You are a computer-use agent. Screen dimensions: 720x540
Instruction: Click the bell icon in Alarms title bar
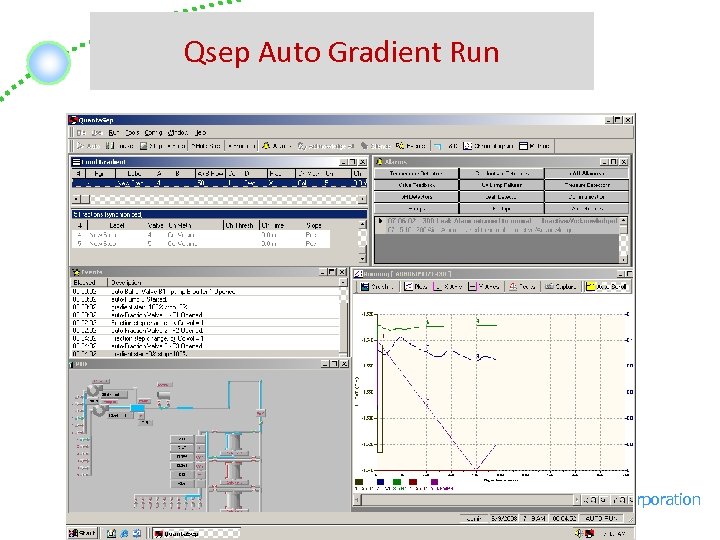tap(380, 162)
